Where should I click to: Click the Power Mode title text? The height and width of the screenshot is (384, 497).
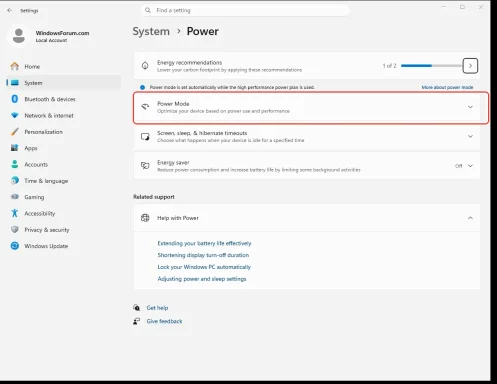pos(173,104)
